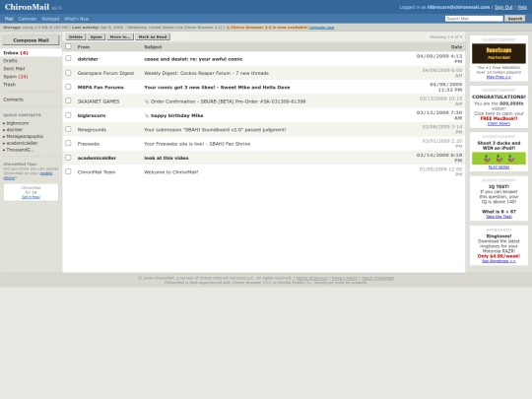Click the Search Mail input field
Screen dimensions: 532x399
pos(474,19)
